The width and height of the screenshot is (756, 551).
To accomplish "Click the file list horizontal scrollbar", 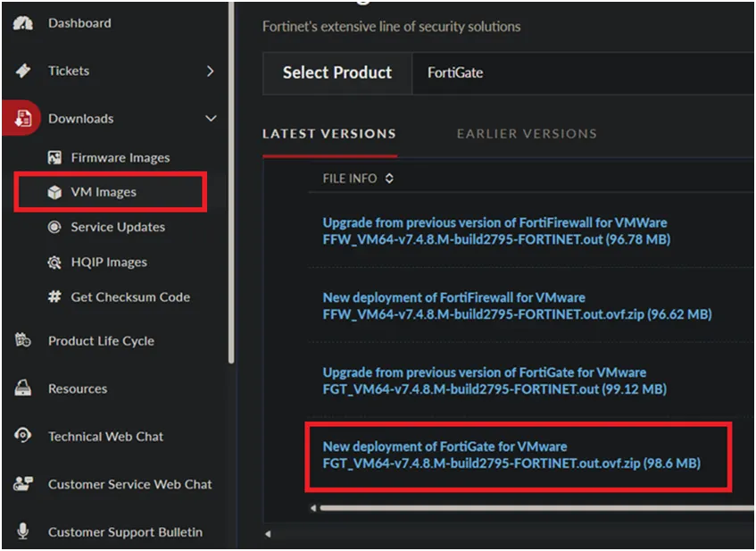I will pos(536,507).
